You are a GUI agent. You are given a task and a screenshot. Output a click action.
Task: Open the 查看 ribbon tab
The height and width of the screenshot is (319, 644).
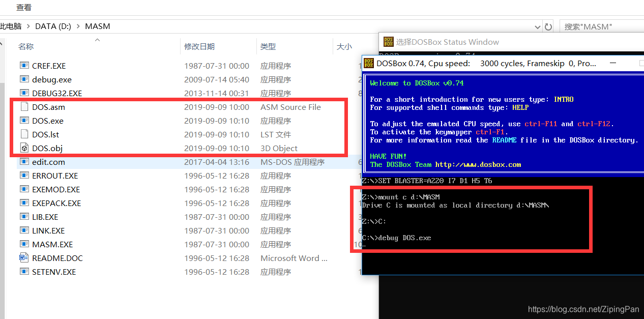pyautogui.click(x=24, y=7)
